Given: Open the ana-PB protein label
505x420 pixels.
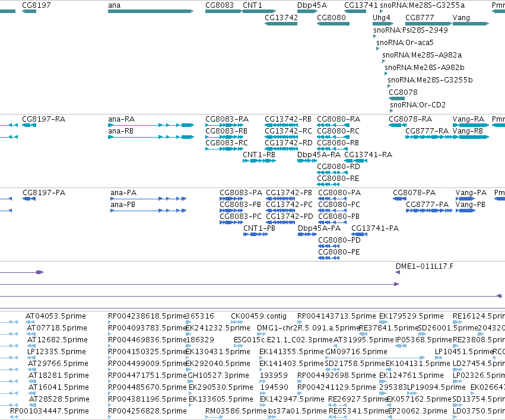Looking at the screenshot, I should click(x=123, y=205).
